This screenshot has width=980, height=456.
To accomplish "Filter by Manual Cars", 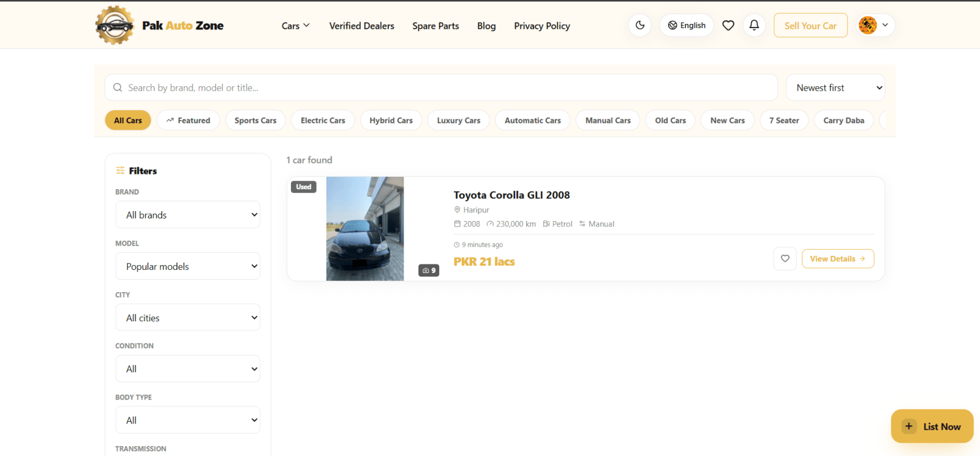I will 608,121.
